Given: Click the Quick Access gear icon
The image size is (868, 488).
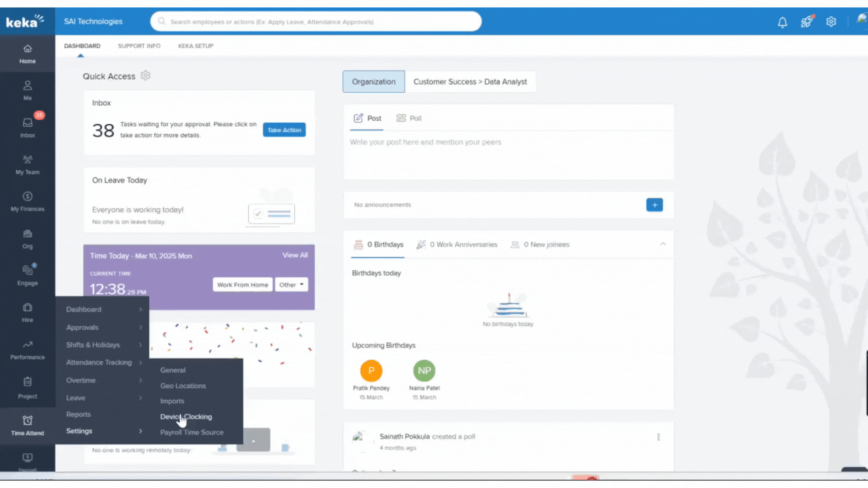Looking at the screenshot, I should (146, 76).
